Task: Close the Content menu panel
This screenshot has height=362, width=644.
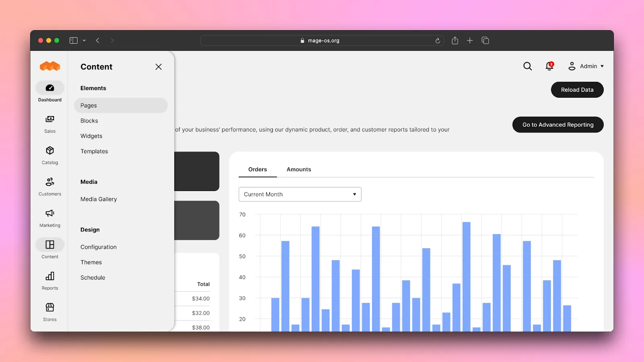Action: click(159, 67)
